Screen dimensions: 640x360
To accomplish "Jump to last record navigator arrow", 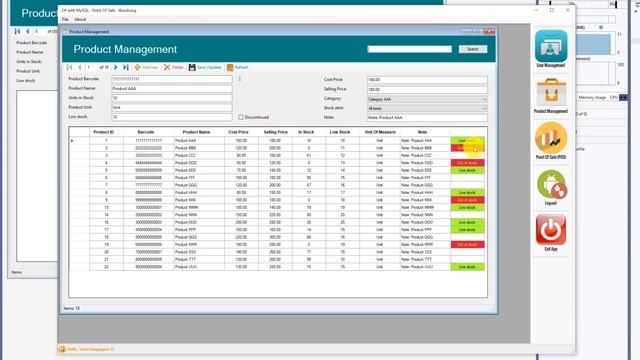I will coord(126,67).
